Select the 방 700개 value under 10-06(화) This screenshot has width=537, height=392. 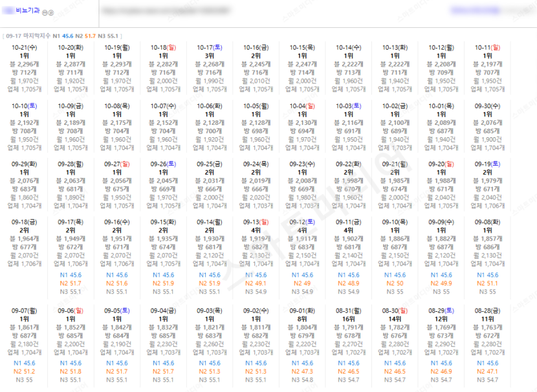tap(210, 131)
